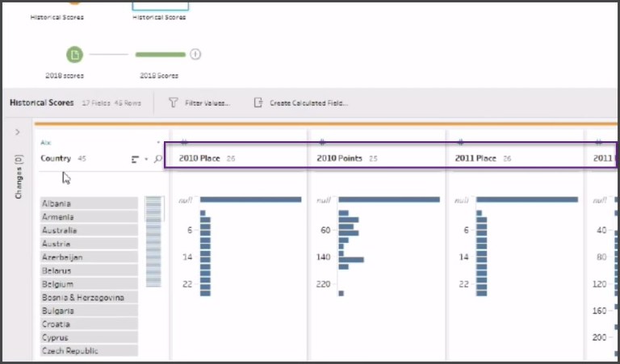Select the Bosnia & Herzegovina value
The width and height of the screenshot is (620, 364).
pyautogui.click(x=89, y=297)
